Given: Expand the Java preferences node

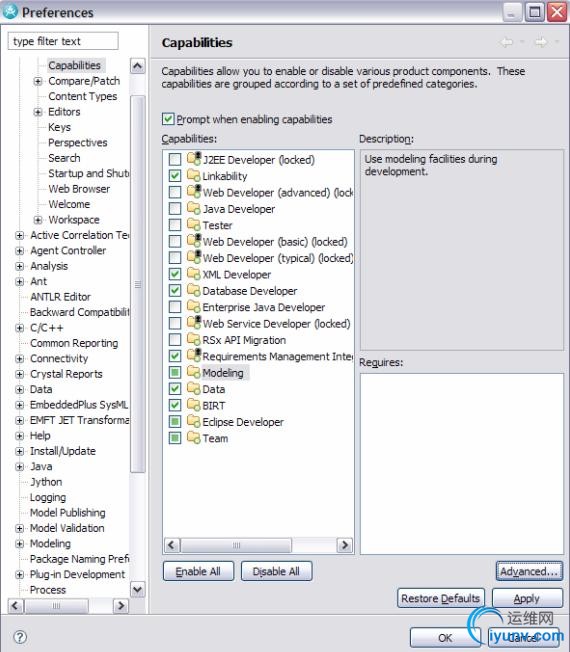Looking at the screenshot, I should [20, 467].
